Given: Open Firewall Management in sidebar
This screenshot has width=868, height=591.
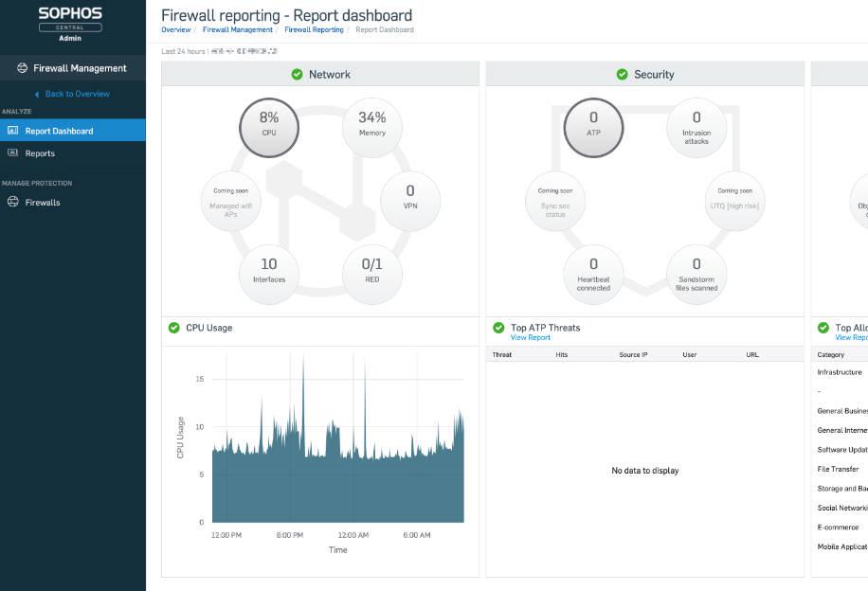Looking at the screenshot, I should [73, 68].
